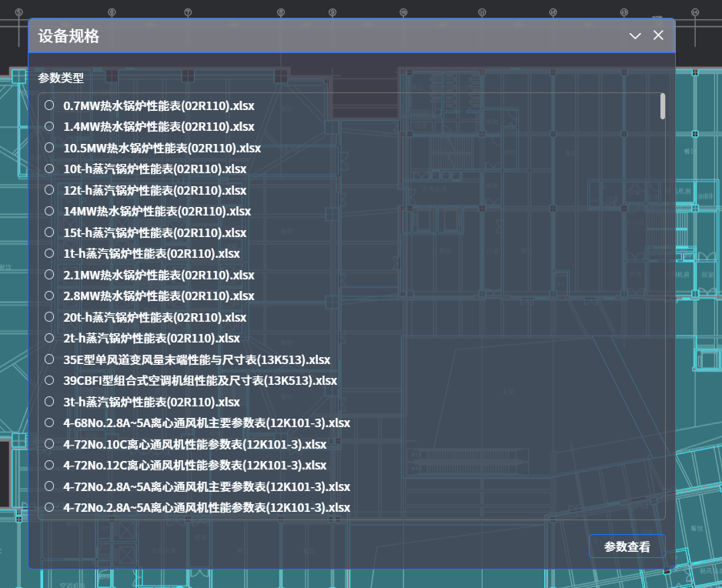
Task: Select 35E型单风道变风量末端性能与尺寸表 option
Action: tap(49, 359)
